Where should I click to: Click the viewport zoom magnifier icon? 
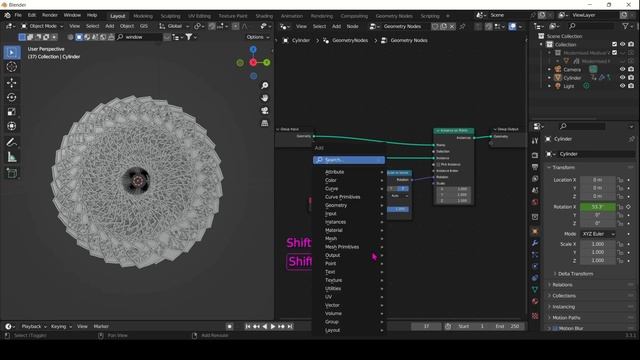[x=265, y=85]
